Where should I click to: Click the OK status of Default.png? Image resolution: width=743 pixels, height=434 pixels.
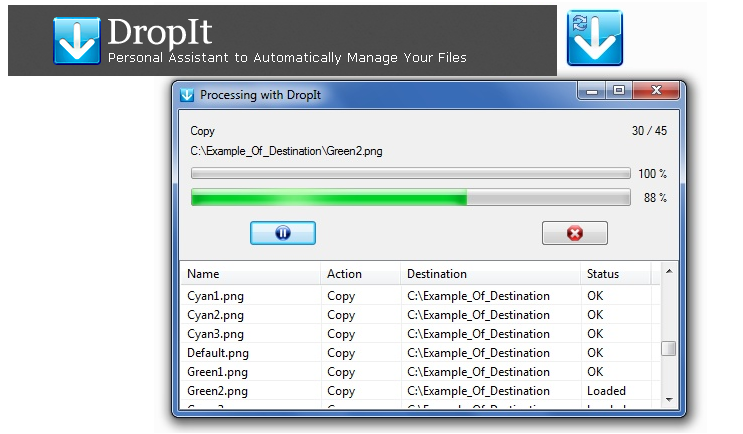[x=595, y=353]
